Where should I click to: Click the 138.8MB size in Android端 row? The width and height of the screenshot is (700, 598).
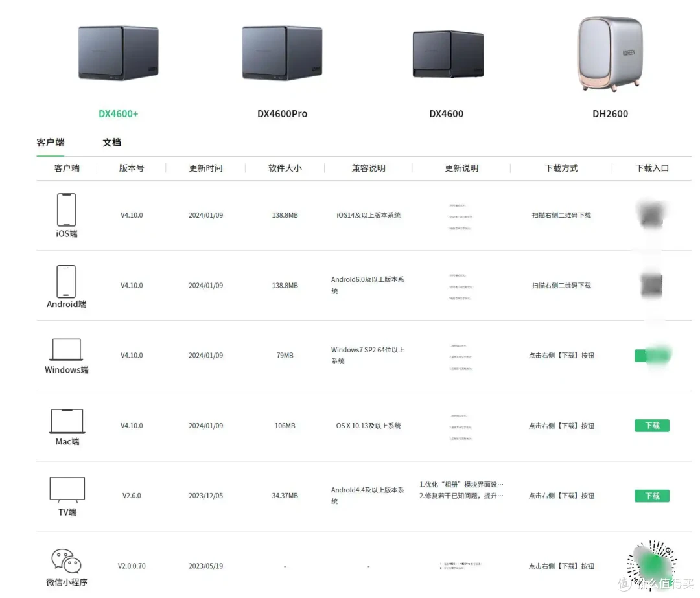coord(285,286)
